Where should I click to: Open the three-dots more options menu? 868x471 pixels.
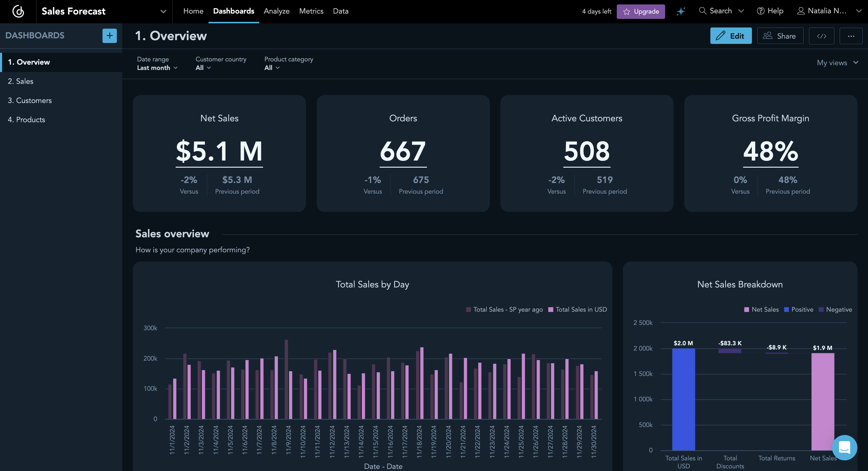pyautogui.click(x=851, y=36)
